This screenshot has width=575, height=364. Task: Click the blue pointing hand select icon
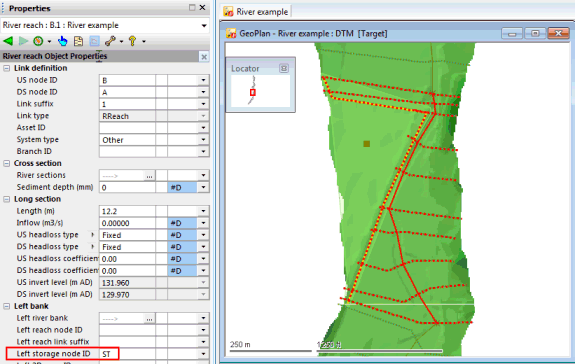point(62,41)
